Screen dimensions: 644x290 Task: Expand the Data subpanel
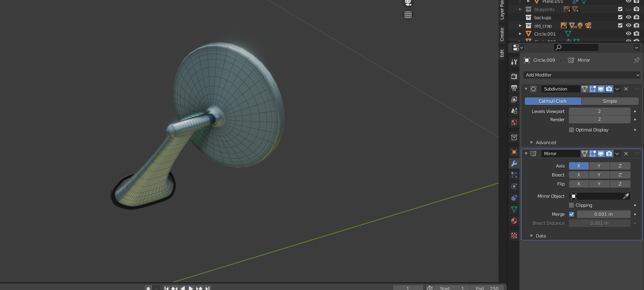pyautogui.click(x=532, y=236)
